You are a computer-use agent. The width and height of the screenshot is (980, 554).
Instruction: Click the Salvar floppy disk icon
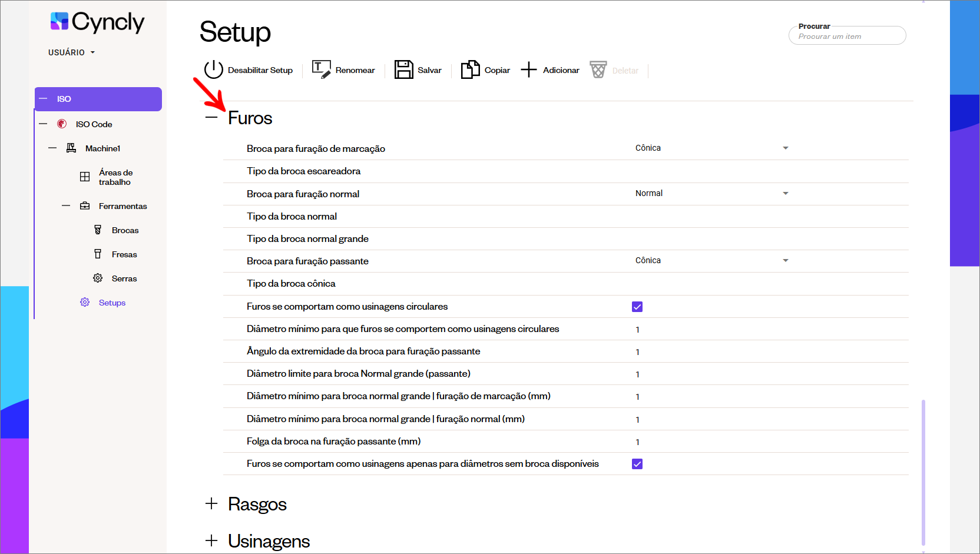coord(403,69)
